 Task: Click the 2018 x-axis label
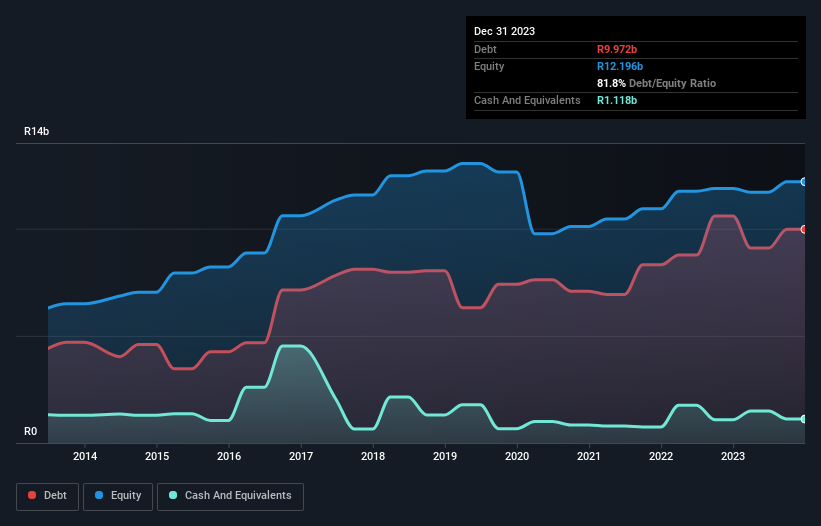point(373,456)
